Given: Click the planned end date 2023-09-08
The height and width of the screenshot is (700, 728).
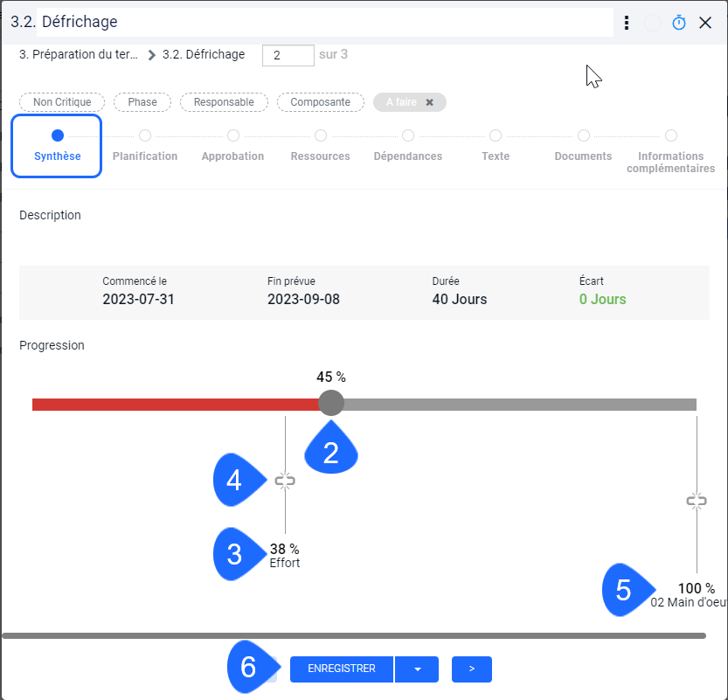Looking at the screenshot, I should 303,299.
